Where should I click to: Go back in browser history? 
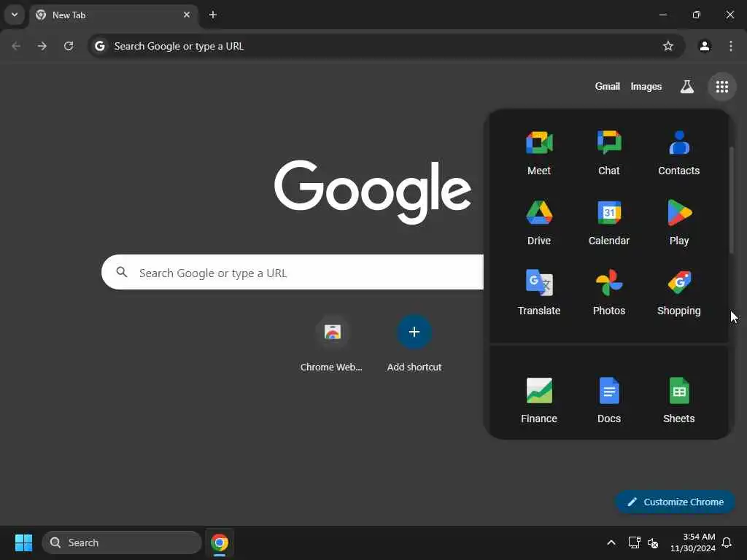pyautogui.click(x=16, y=46)
